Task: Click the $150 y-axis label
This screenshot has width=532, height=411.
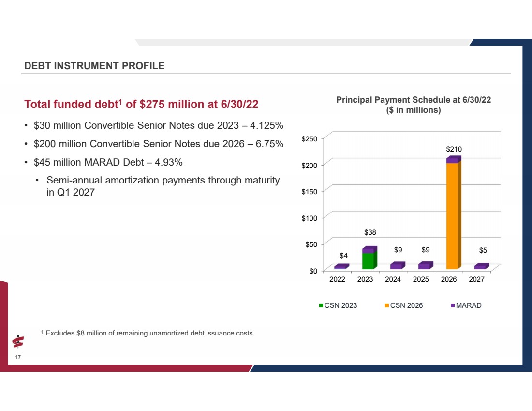Action: [x=310, y=192]
